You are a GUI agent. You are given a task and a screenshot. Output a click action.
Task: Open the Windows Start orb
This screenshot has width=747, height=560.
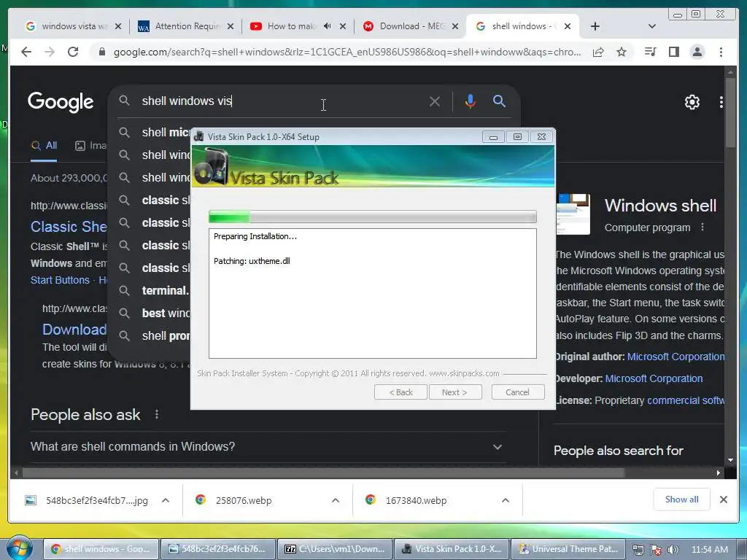point(19,548)
